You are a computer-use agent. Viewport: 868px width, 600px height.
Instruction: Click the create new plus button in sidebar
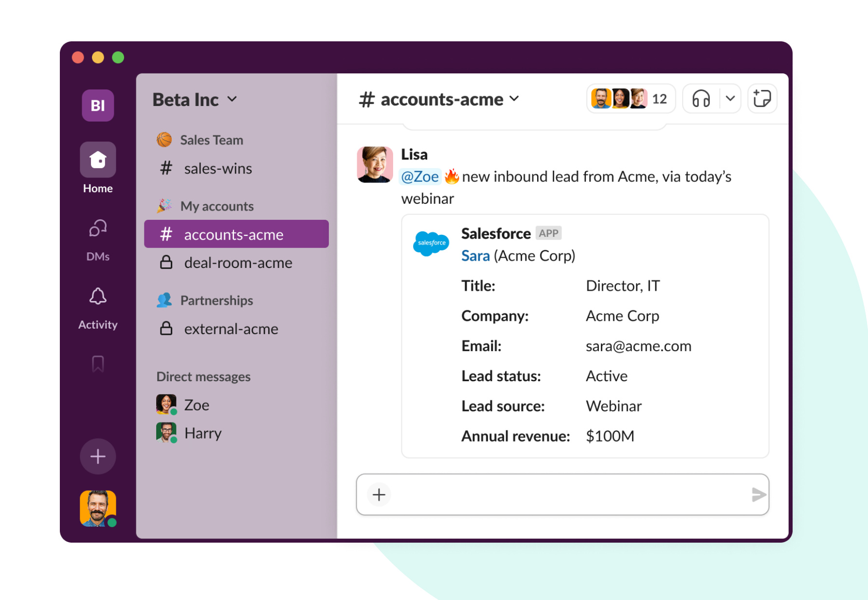(x=98, y=456)
